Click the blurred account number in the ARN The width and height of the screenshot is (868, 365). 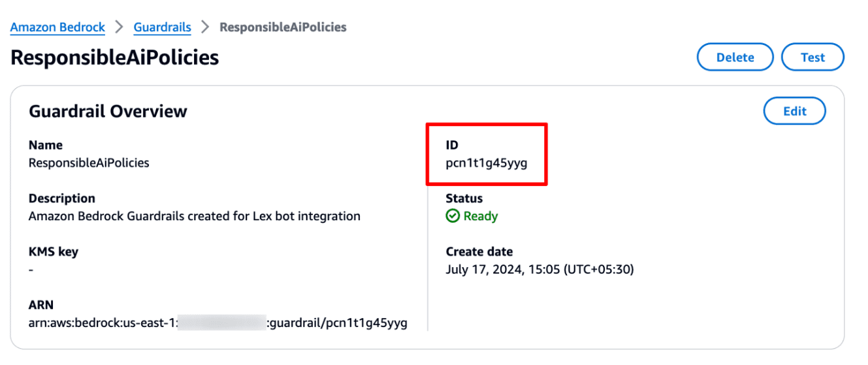coord(222,323)
